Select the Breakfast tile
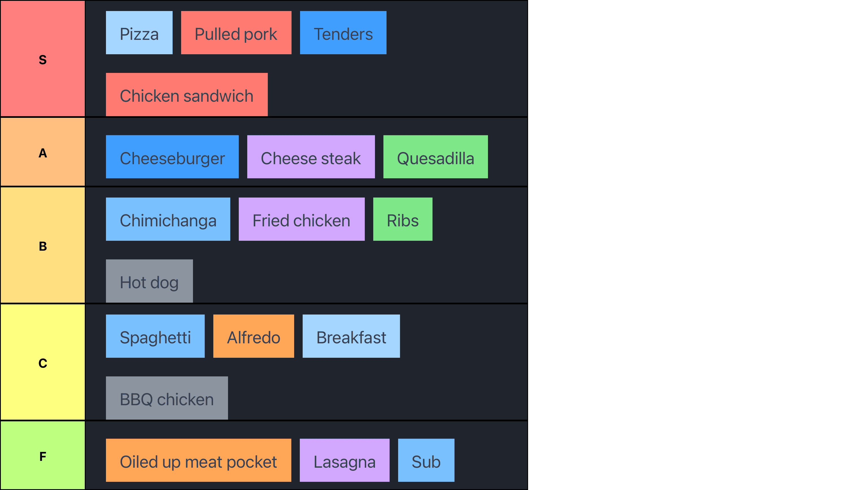This screenshot has width=868, height=490. point(351,336)
